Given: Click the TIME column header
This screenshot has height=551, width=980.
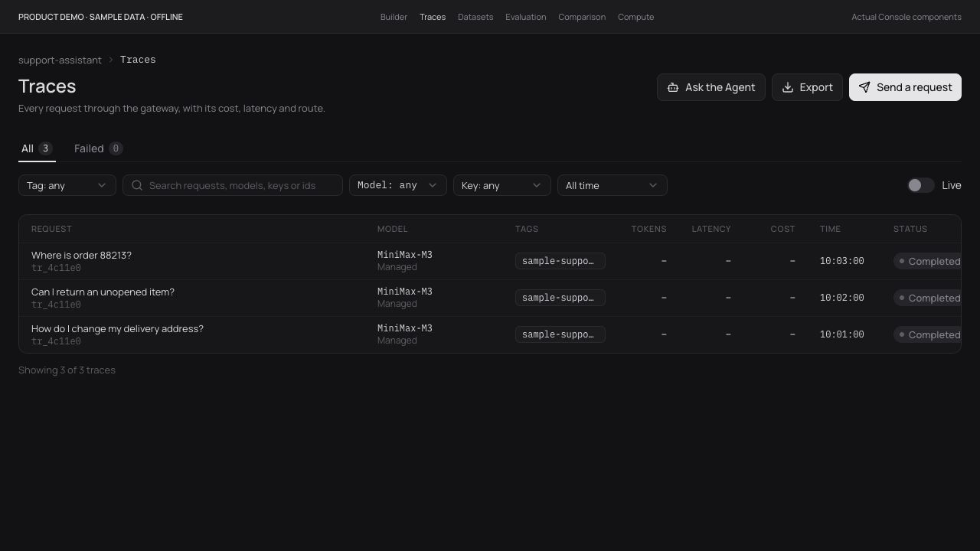Looking at the screenshot, I should 830,229.
